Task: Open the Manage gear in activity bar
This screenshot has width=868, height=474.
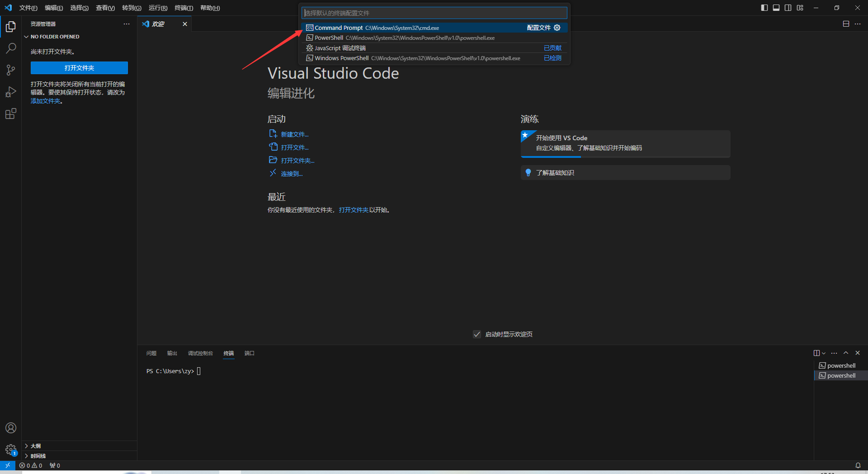Action: pyautogui.click(x=11, y=450)
